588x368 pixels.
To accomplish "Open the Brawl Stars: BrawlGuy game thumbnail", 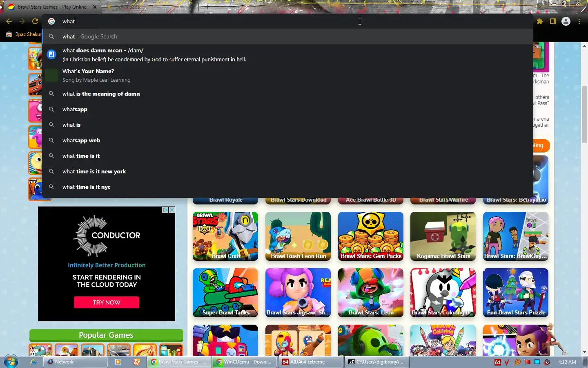I will pyautogui.click(x=516, y=236).
